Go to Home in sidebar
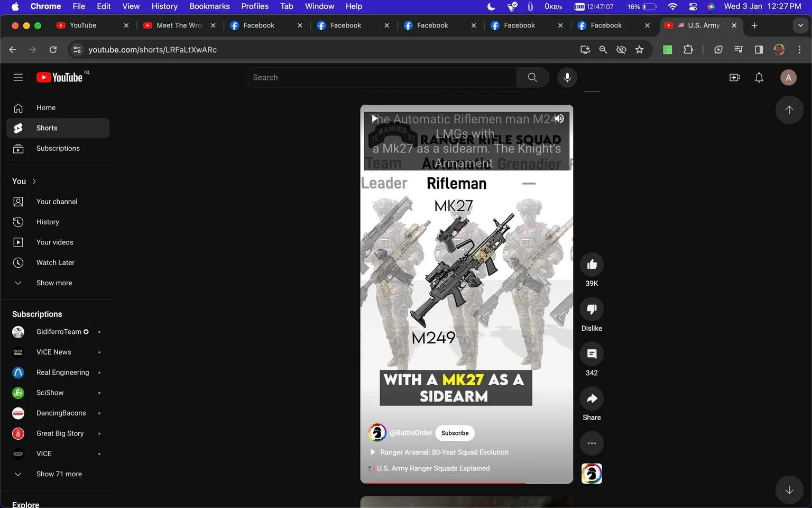 point(58,108)
